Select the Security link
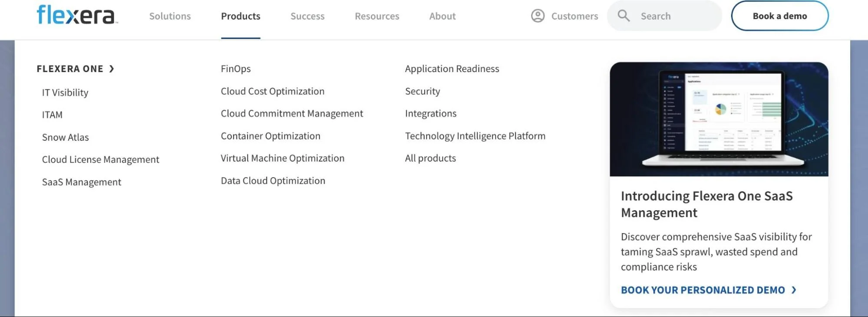Image resolution: width=868 pixels, height=317 pixels. (422, 91)
